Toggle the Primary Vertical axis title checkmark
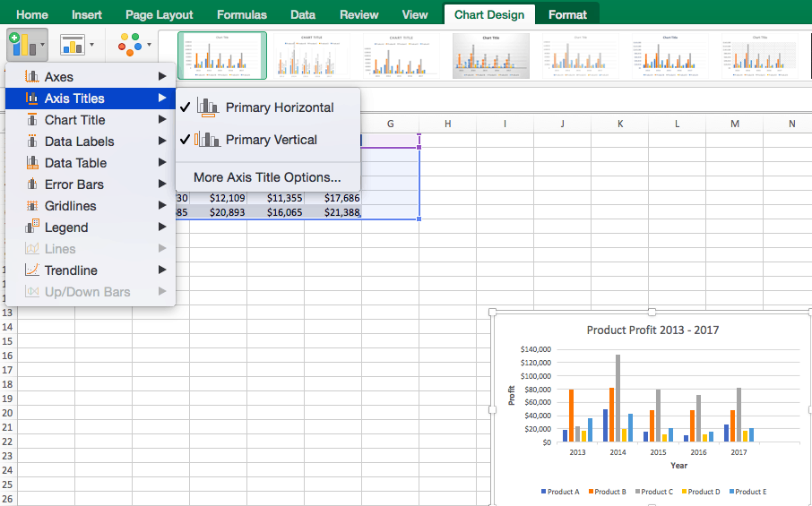The image size is (812, 506). [x=185, y=140]
